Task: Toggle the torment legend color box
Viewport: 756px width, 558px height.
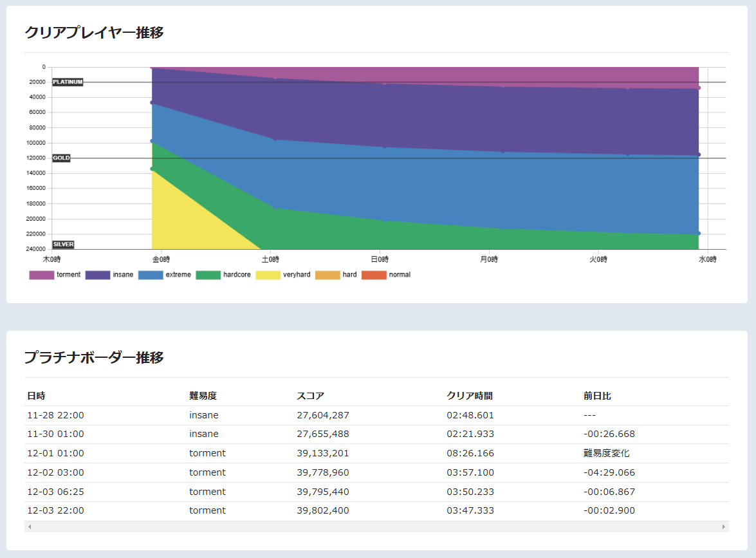Action: tap(42, 275)
